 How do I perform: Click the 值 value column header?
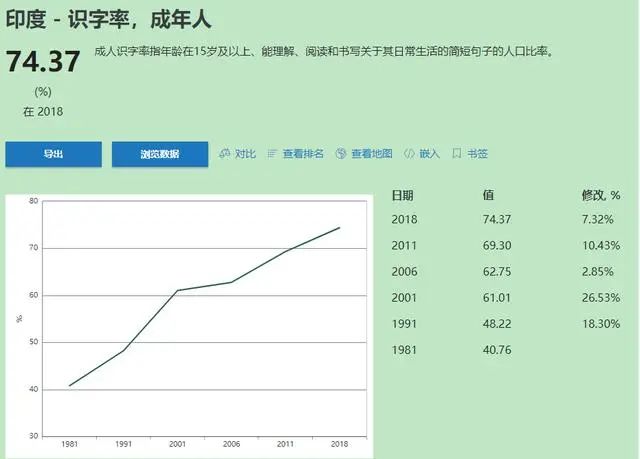488,195
